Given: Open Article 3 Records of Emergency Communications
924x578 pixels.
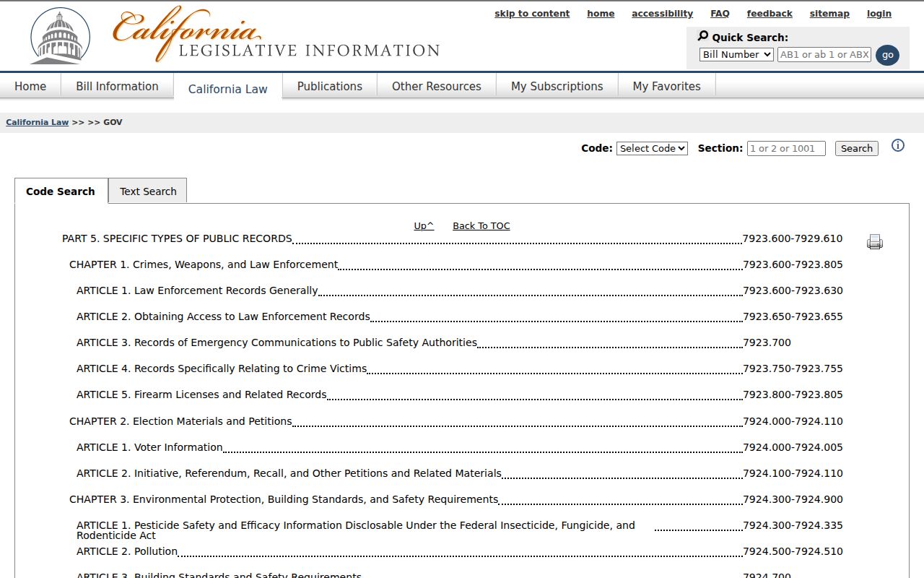Looking at the screenshot, I should click(276, 342).
